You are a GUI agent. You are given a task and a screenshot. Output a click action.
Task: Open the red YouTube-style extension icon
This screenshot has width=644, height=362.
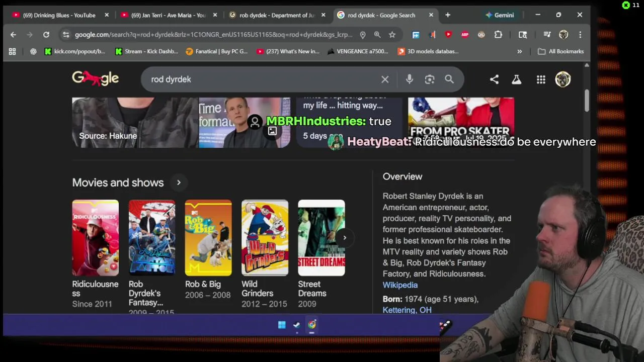tap(448, 35)
